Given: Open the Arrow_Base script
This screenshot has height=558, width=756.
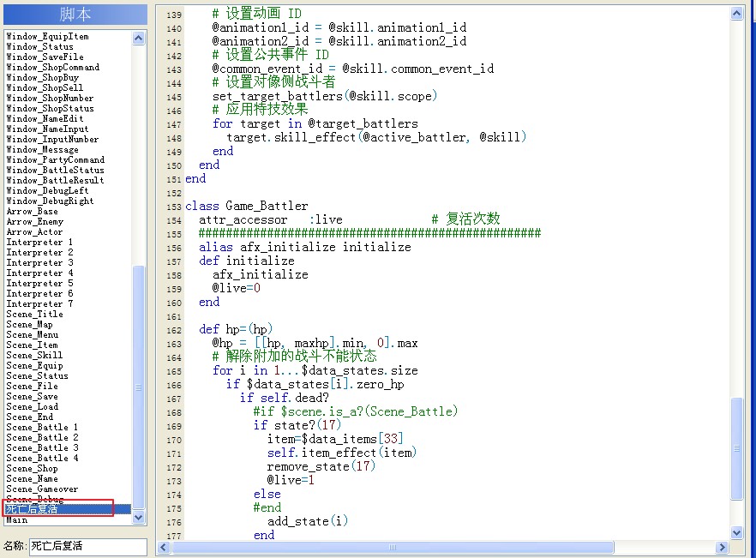Looking at the screenshot, I should pyautogui.click(x=32, y=211).
